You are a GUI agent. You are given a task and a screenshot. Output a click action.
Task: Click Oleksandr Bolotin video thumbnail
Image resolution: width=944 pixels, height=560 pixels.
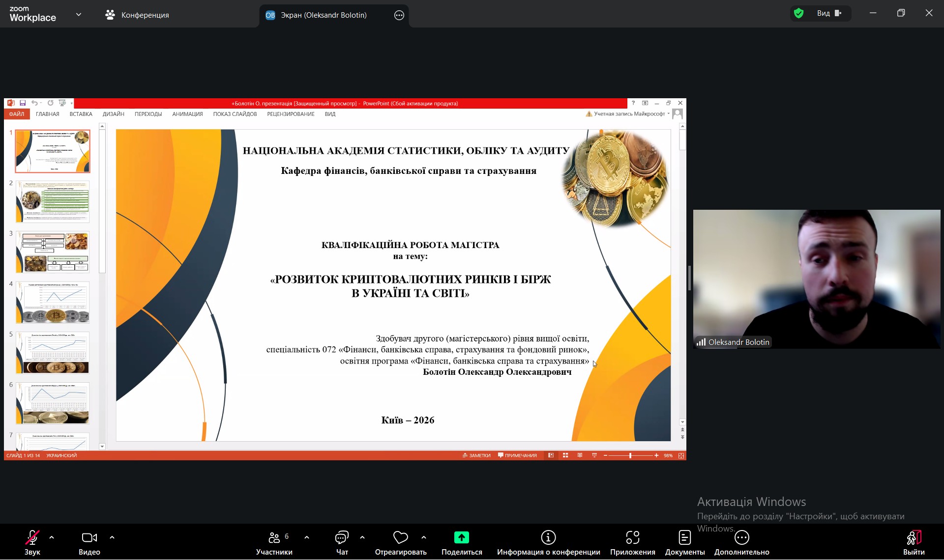(x=816, y=279)
